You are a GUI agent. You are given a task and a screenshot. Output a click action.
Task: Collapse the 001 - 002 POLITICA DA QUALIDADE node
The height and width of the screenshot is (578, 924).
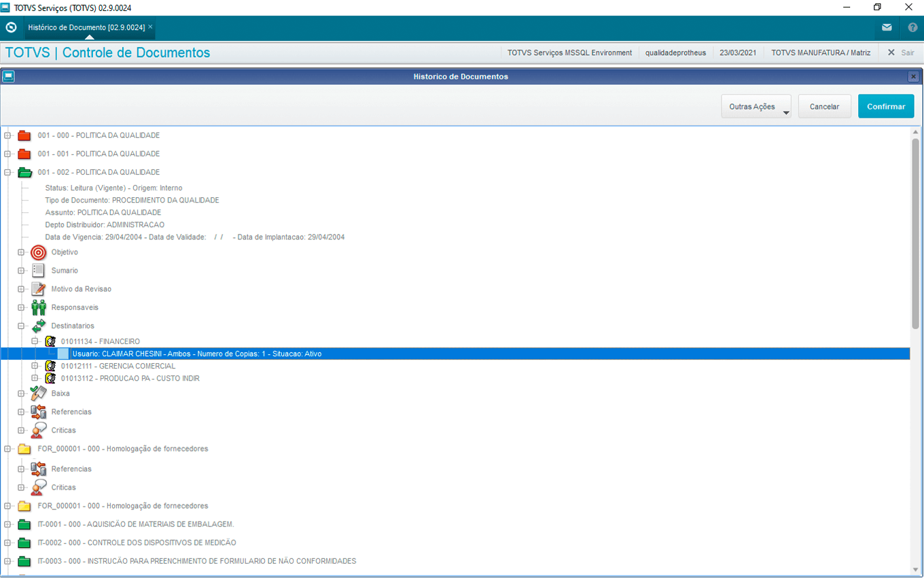pos(8,172)
